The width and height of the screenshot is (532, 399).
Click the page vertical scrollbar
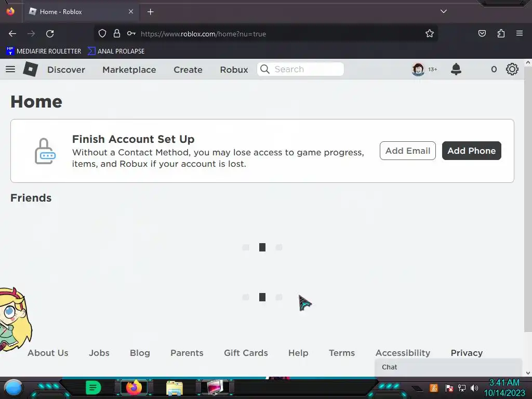point(528,200)
